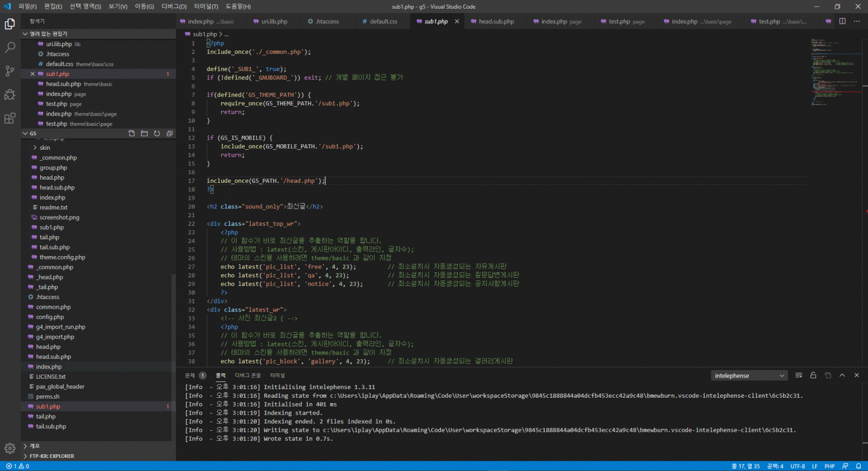Clear the output panel log
The width and height of the screenshot is (868, 471).
click(799, 375)
